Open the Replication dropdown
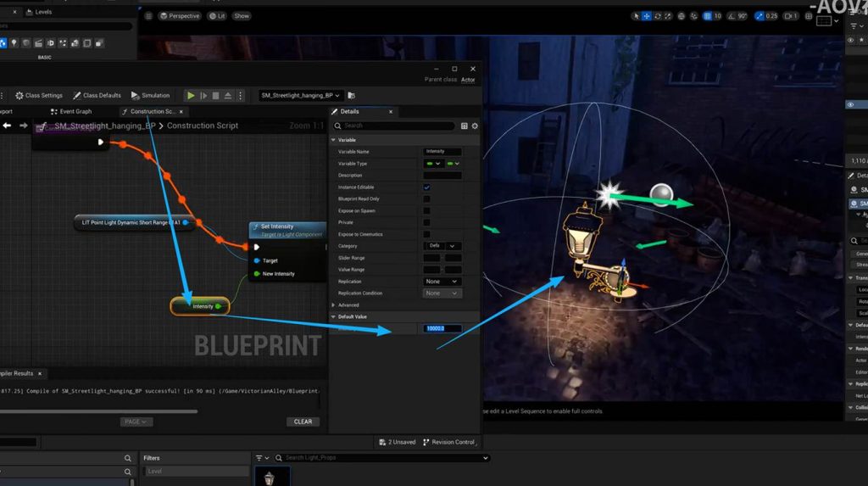This screenshot has width=868, height=486. tap(442, 282)
